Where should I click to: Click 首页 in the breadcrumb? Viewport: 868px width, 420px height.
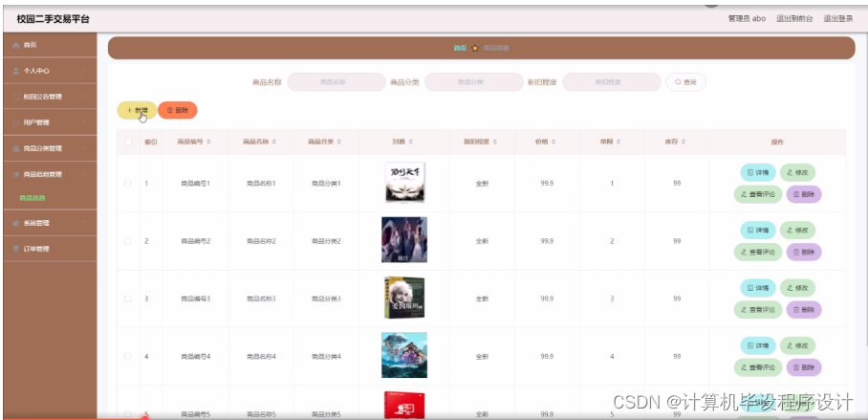tap(460, 48)
